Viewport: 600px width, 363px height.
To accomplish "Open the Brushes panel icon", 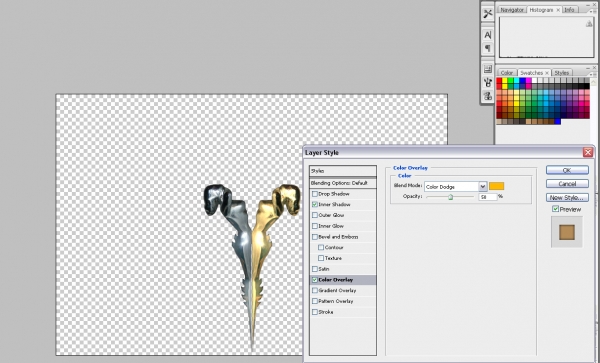I will [x=488, y=82].
